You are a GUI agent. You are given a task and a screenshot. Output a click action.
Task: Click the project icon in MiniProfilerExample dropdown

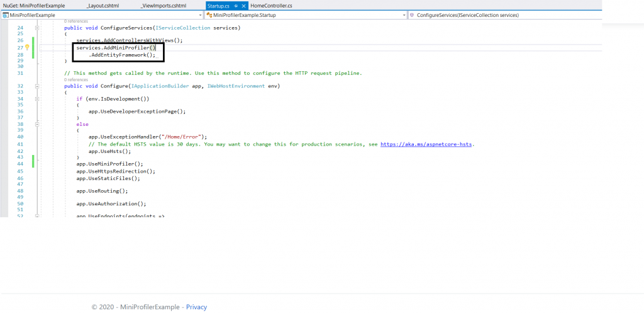tap(5, 15)
